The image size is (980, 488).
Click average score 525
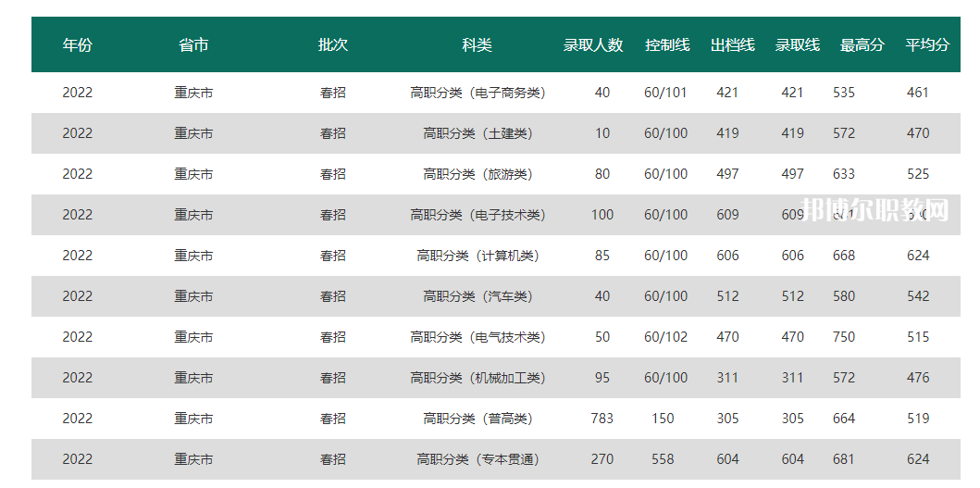coord(917,174)
